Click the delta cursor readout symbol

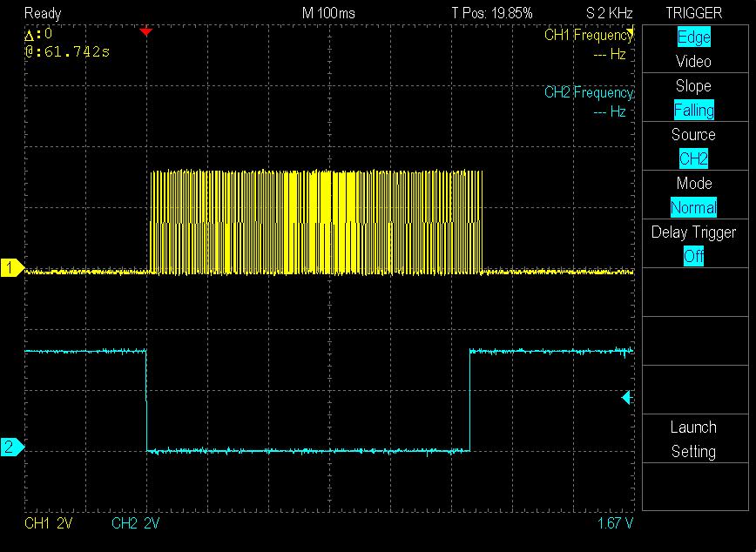(x=30, y=35)
